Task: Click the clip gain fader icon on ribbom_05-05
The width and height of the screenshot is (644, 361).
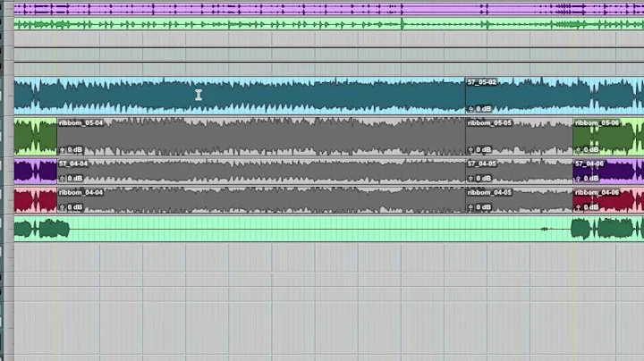Action: click(471, 150)
